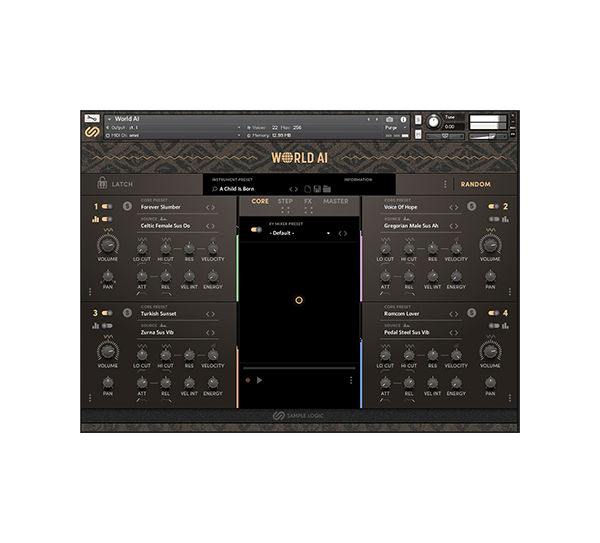Toggle core 1 step animator switch

[107, 219]
